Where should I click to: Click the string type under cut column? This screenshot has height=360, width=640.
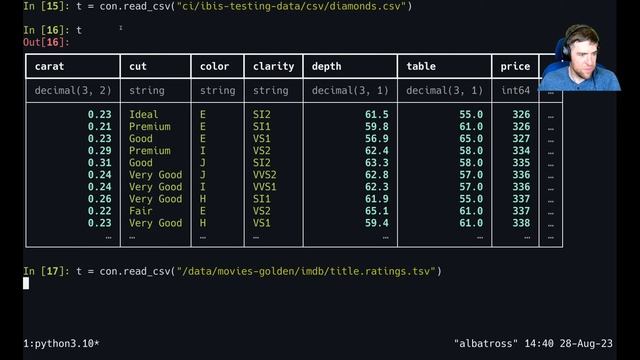147,90
